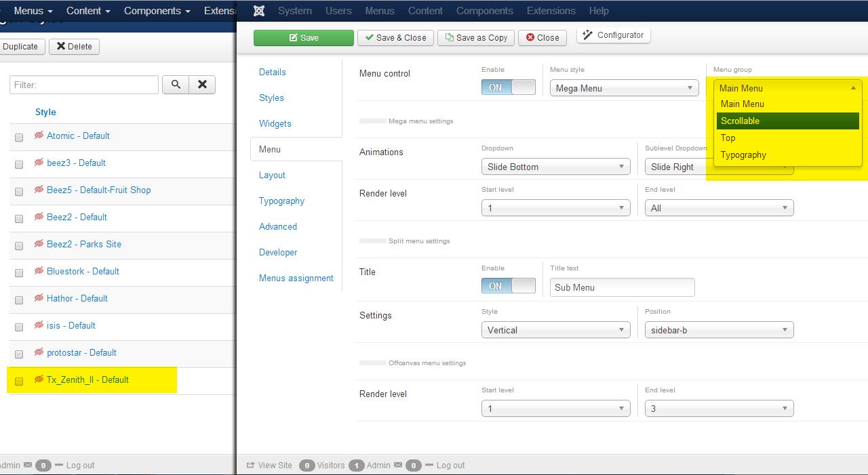
Task: Check the checkbox beside Beez2 - Default
Action: (x=18, y=218)
